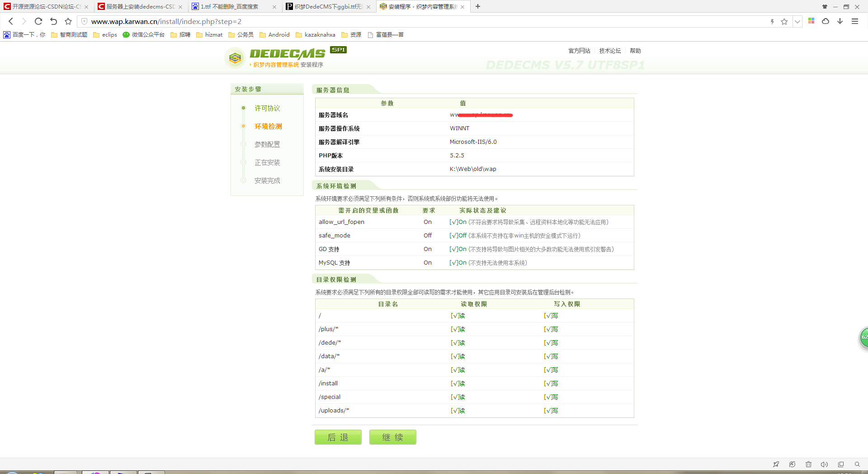Open the 资源 bookmark folder
The image size is (868, 474).
[351, 34]
